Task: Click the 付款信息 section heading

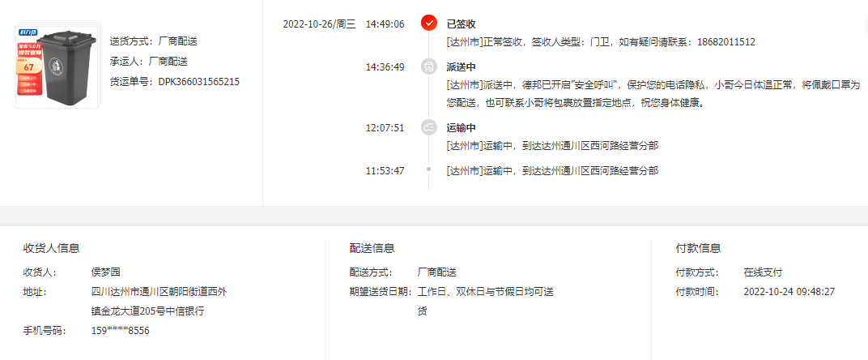Action: pyautogui.click(x=698, y=248)
